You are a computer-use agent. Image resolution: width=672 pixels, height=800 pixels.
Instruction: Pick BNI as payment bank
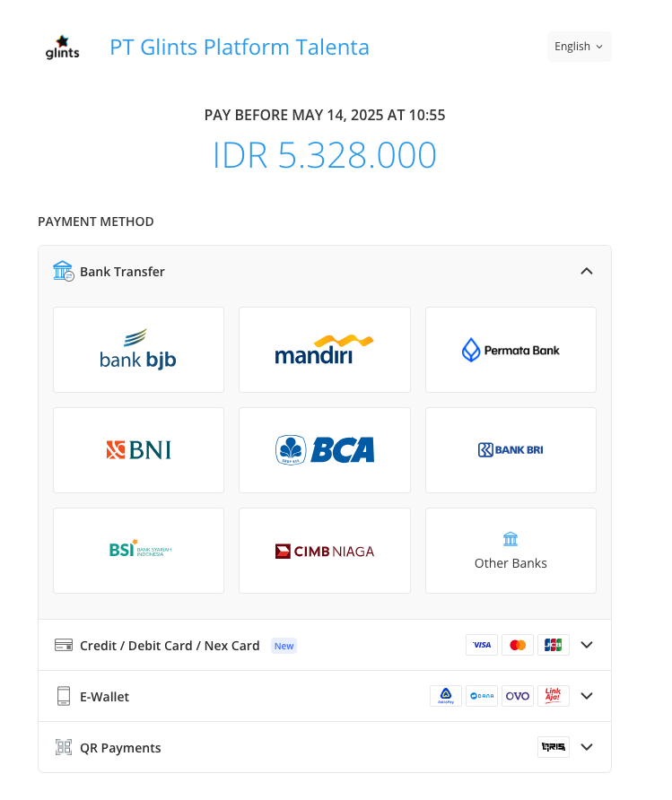pos(138,450)
